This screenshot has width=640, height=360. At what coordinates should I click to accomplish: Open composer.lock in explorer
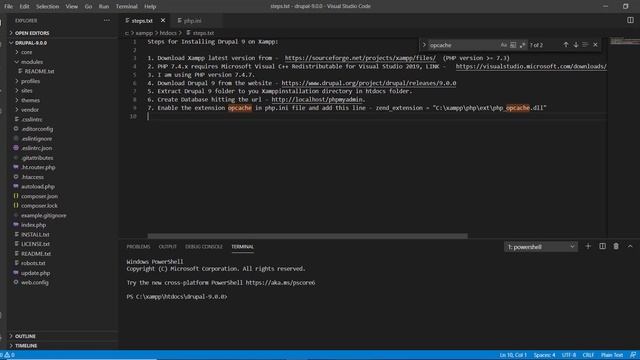pos(39,206)
